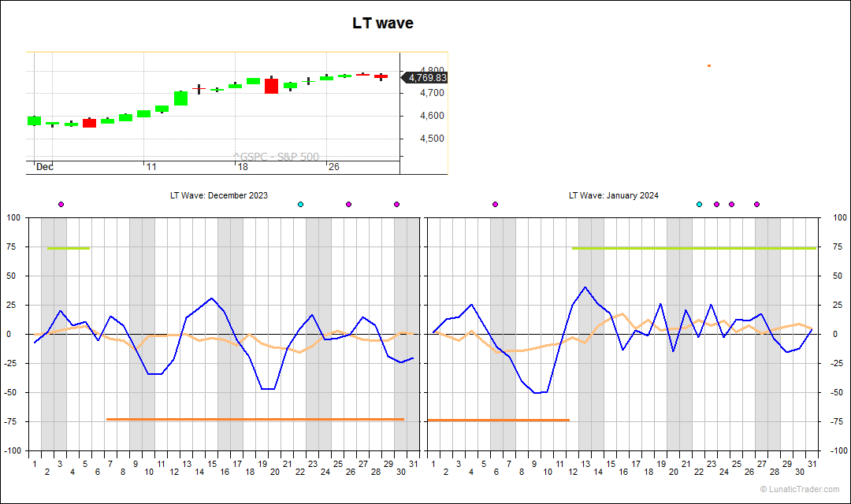Select the cyan marker above January 22
This screenshot has height=504, width=851.
coord(698,203)
